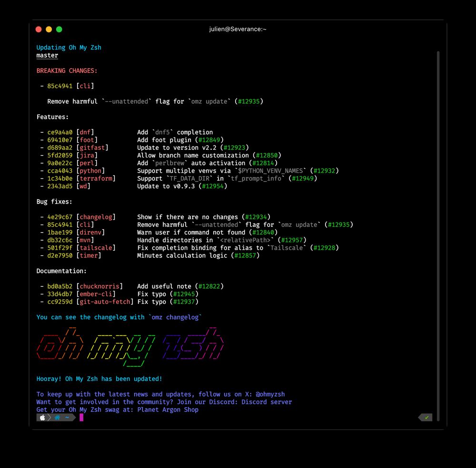Click commit hash 1bae199

point(60,232)
